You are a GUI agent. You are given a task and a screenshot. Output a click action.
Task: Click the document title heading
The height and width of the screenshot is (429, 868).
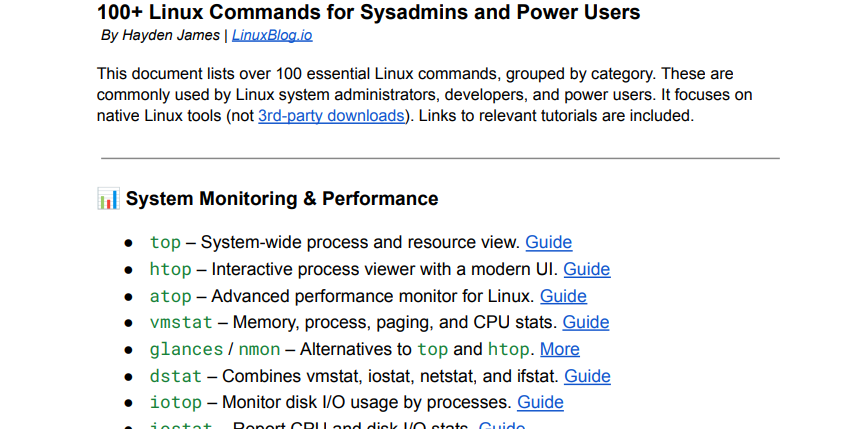[368, 13]
